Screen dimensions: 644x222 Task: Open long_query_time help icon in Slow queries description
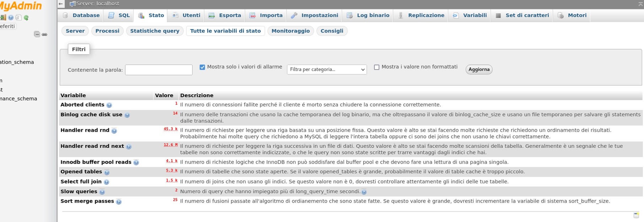tap(364, 192)
